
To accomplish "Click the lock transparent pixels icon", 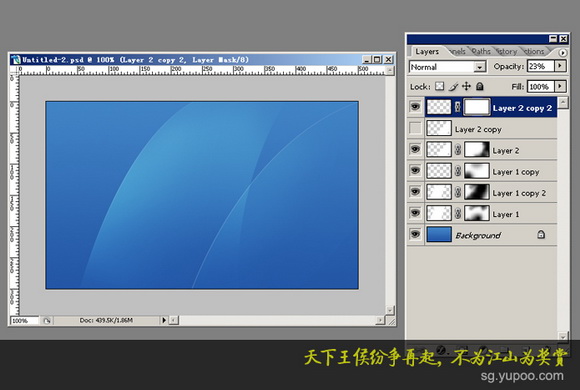I will 439,86.
